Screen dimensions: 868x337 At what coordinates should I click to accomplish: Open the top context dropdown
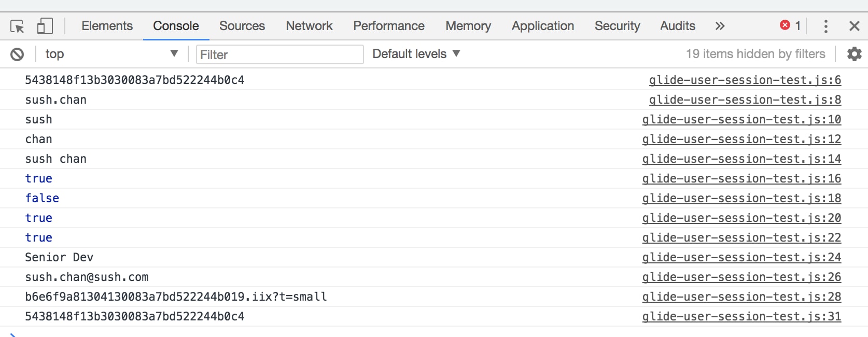point(111,54)
